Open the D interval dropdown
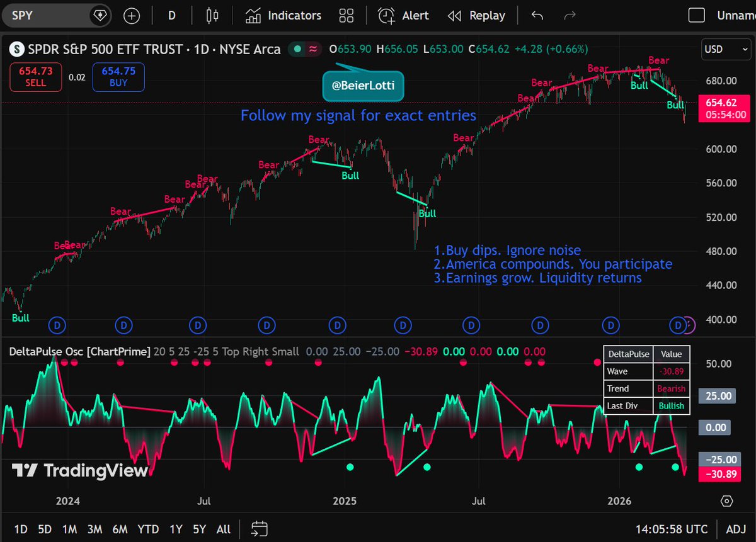756x542 pixels. coord(171,16)
